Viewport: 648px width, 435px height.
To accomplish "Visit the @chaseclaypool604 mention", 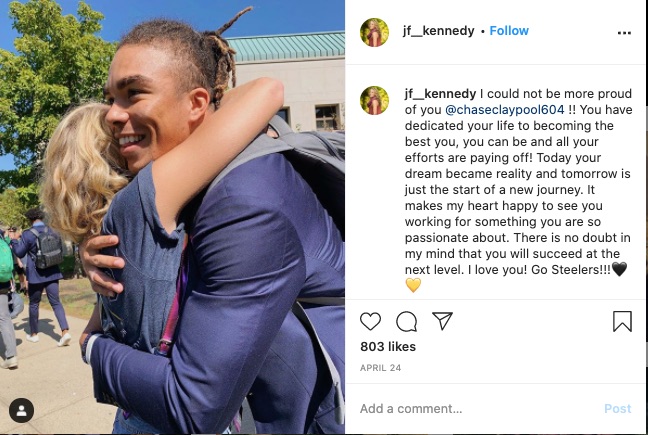I will point(505,109).
